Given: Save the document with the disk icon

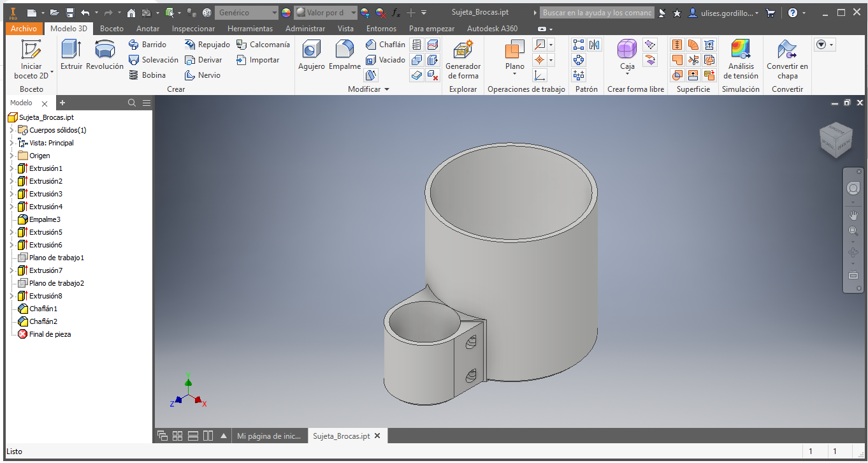Looking at the screenshot, I should coord(70,13).
